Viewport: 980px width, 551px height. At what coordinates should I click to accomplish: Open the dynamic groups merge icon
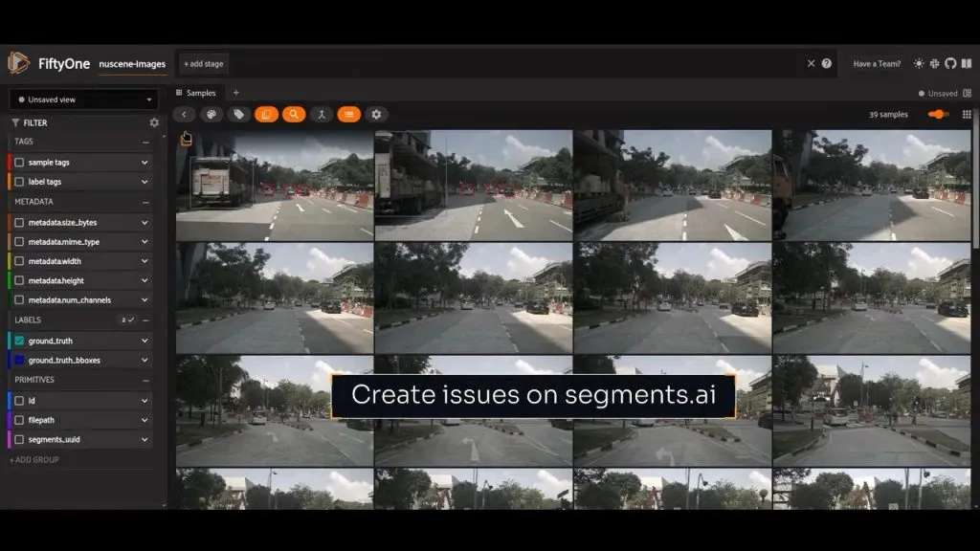322,115
